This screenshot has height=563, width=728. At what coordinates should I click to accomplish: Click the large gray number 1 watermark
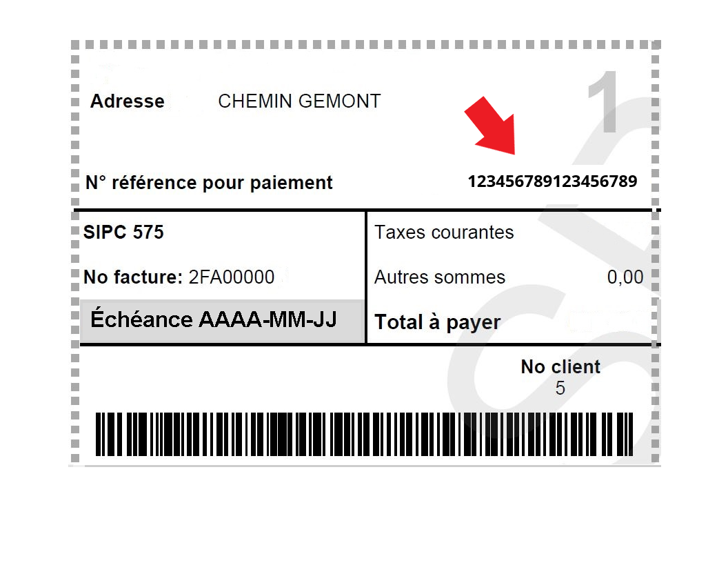click(x=604, y=101)
